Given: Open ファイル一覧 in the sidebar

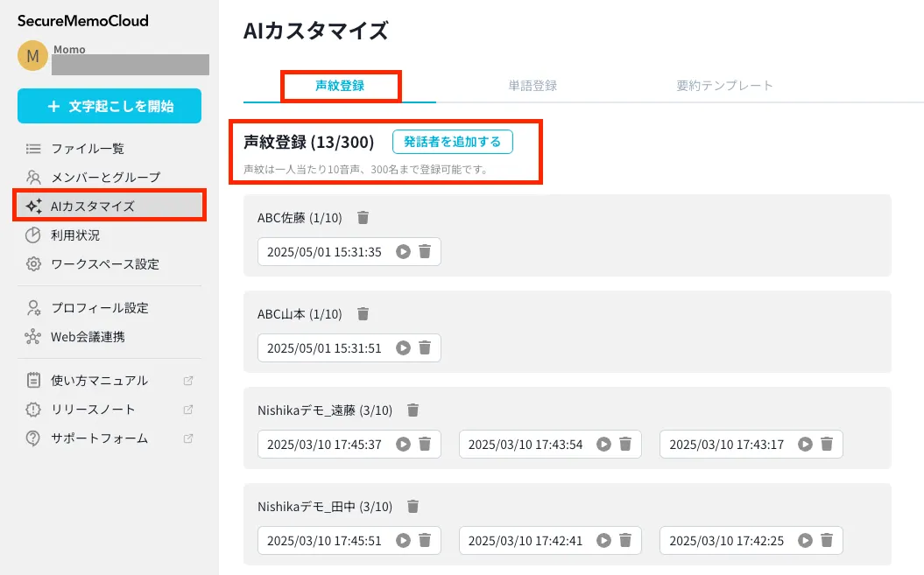Looking at the screenshot, I should tap(88, 149).
